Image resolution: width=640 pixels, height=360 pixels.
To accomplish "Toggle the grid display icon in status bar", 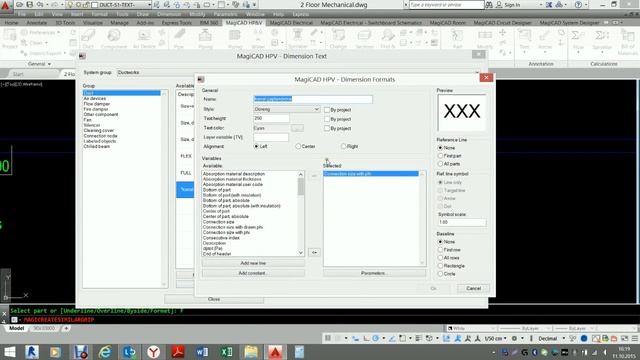I will coord(327,338).
